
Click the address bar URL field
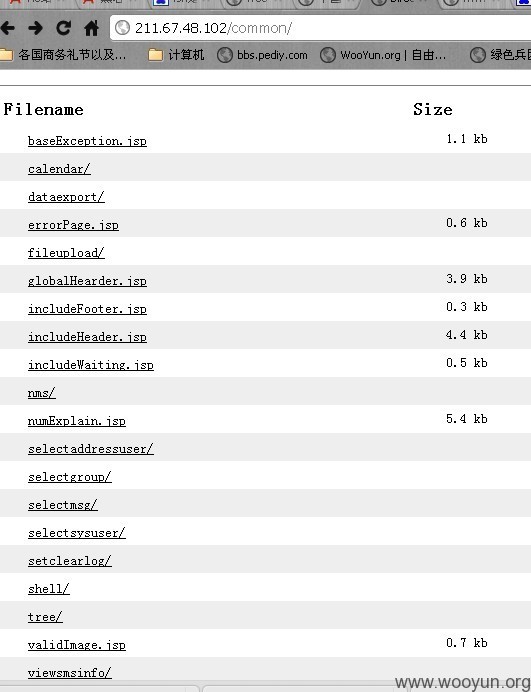pyautogui.click(x=320, y=28)
